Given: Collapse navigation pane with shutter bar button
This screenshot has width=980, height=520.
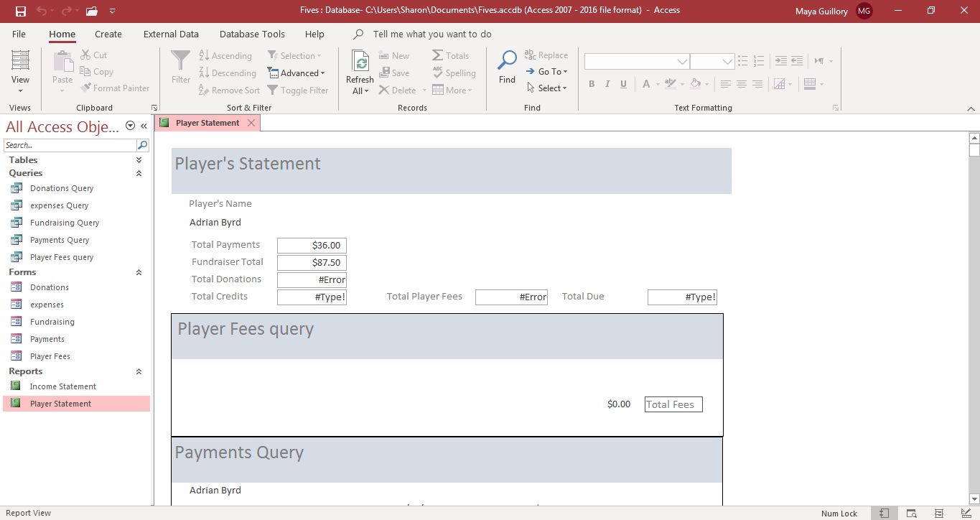Looking at the screenshot, I should pos(144,126).
